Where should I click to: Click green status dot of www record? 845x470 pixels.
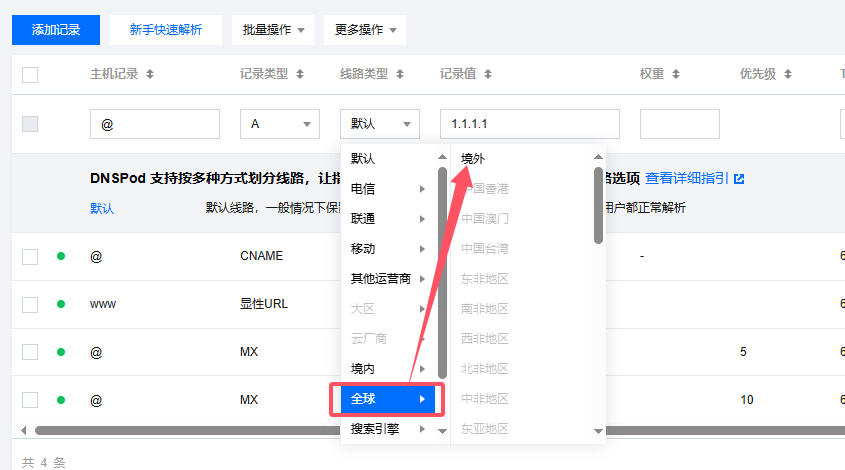pyautogui.click(x=61, y=304)
